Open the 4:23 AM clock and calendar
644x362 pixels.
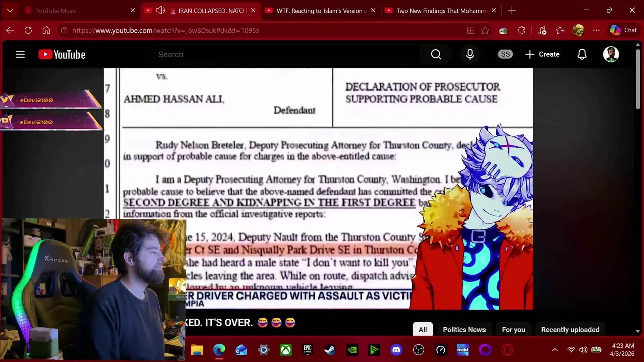[x=622, y=350]
